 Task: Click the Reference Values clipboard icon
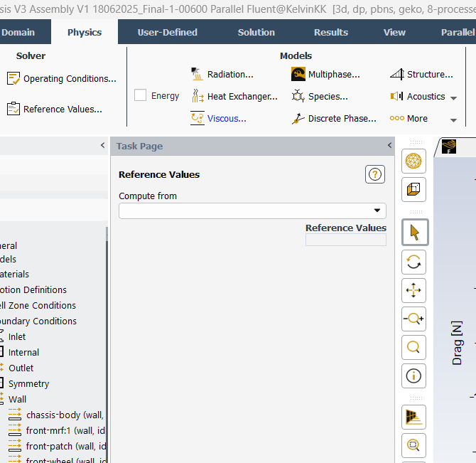[13, 109]
